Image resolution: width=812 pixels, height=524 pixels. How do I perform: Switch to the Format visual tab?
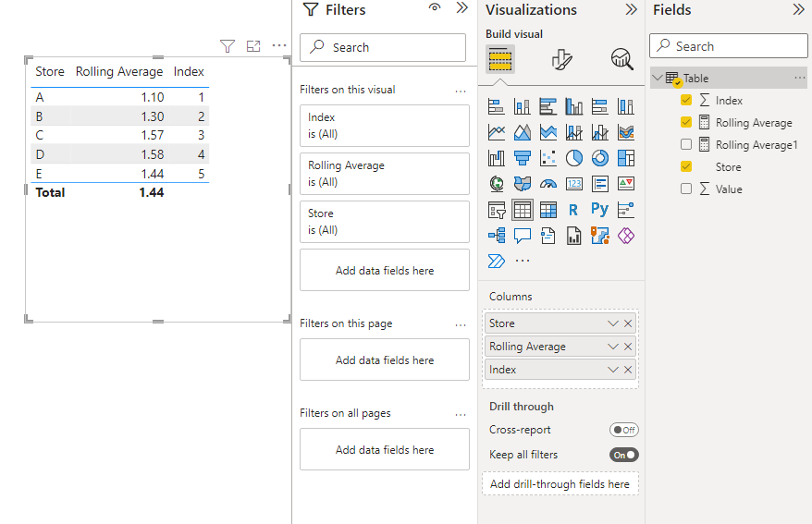point(562,59)
